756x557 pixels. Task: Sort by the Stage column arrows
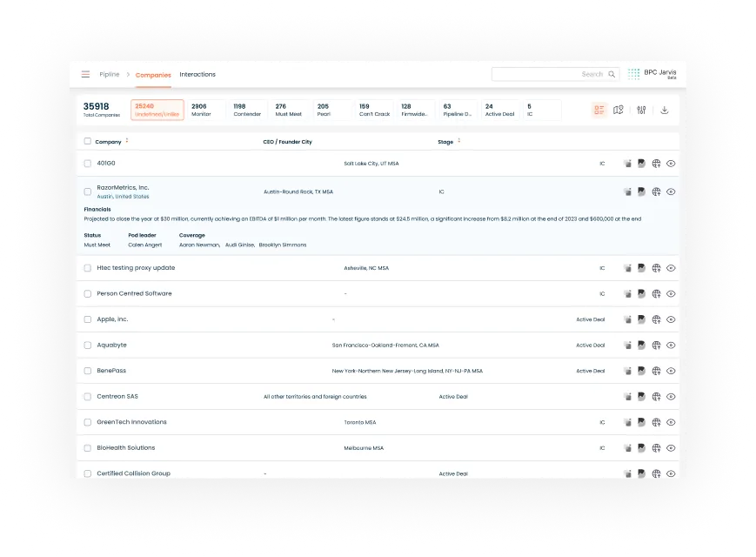tap(458, 141)
